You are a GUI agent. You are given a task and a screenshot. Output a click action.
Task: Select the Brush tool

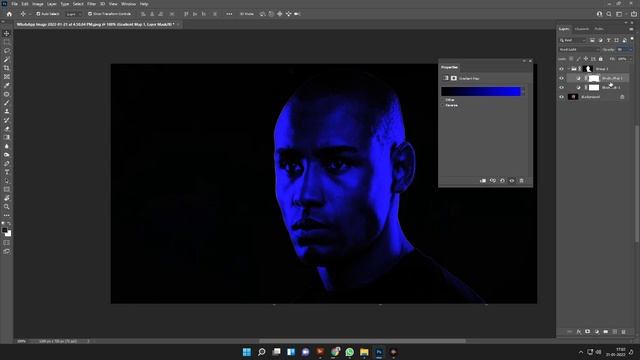click(x=7, y=102)
